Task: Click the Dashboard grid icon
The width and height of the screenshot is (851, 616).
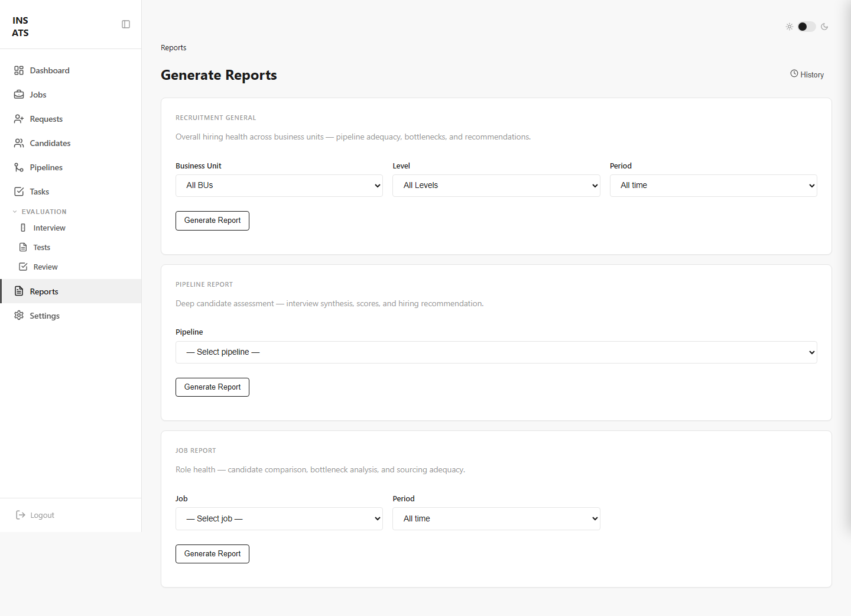Action: (19, 70)
